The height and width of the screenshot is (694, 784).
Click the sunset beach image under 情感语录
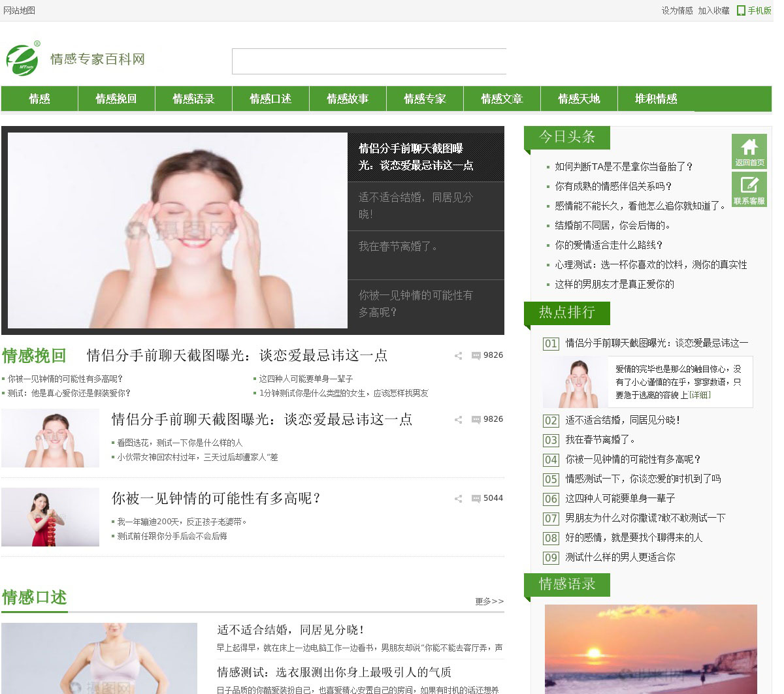coord(651,649)
